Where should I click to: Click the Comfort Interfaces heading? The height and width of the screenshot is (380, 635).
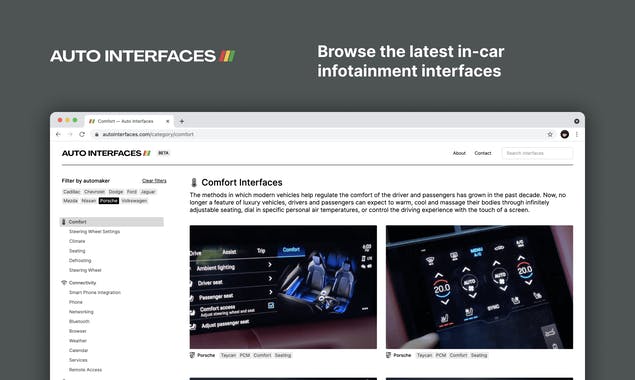(242, 182)
